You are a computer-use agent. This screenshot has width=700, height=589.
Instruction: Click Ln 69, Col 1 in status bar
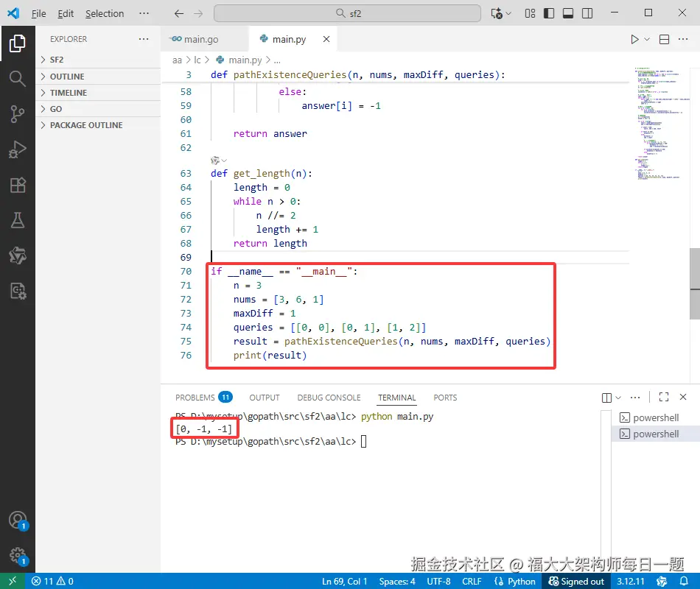click(344, 581)
